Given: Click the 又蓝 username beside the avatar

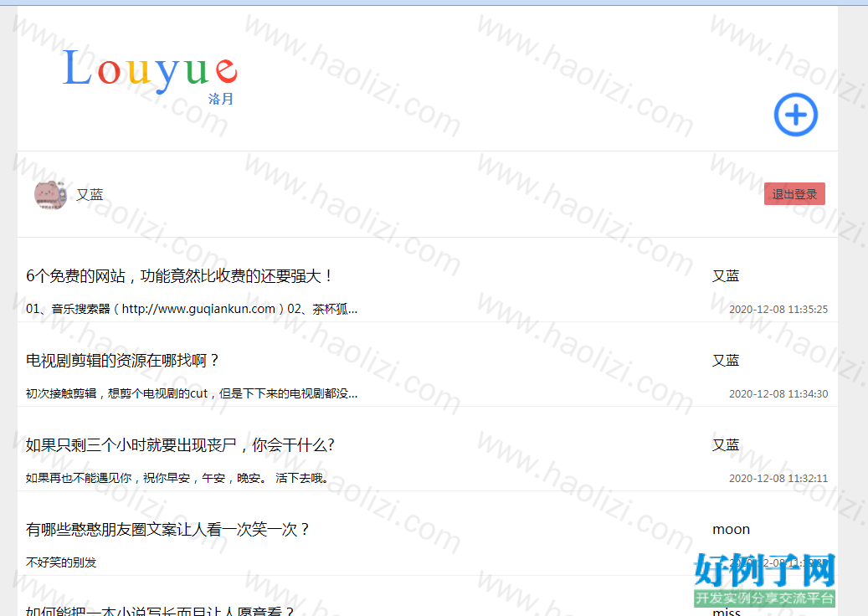Looking at the screenshot, I should click(x=90, y=195).
